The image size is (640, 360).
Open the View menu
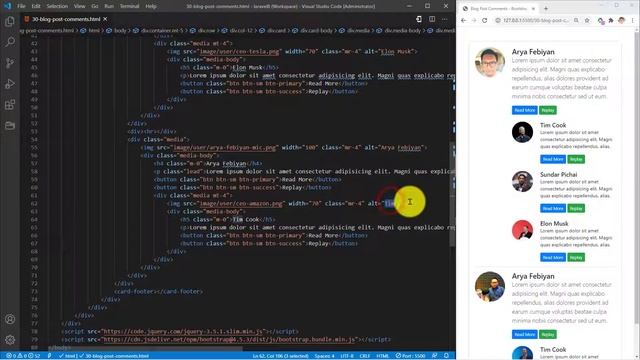point(80,6)
